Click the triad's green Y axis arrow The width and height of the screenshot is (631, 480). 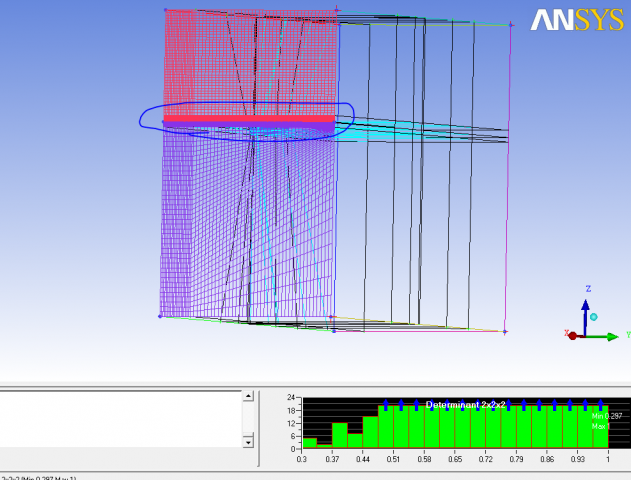tap(602, 337)
